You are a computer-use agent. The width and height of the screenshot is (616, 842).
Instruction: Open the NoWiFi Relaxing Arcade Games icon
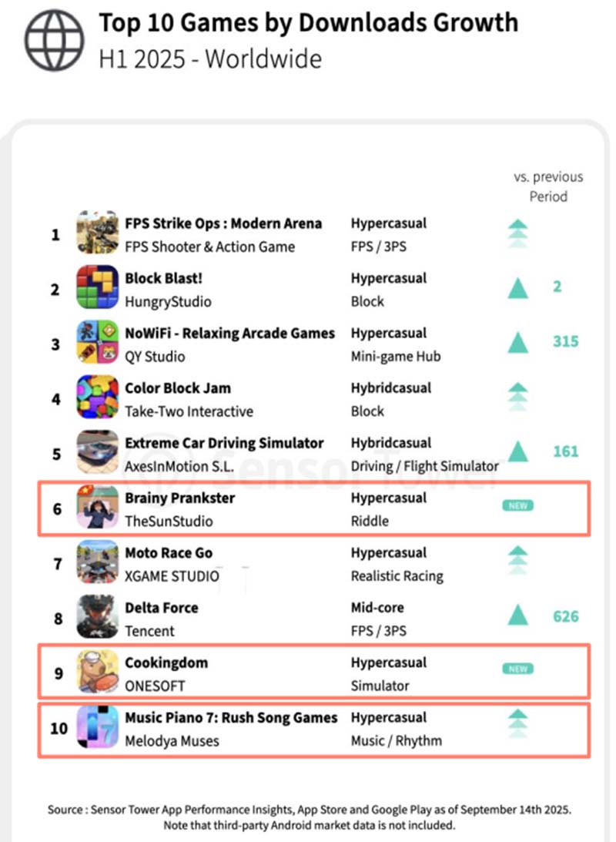tap(98, 342)
